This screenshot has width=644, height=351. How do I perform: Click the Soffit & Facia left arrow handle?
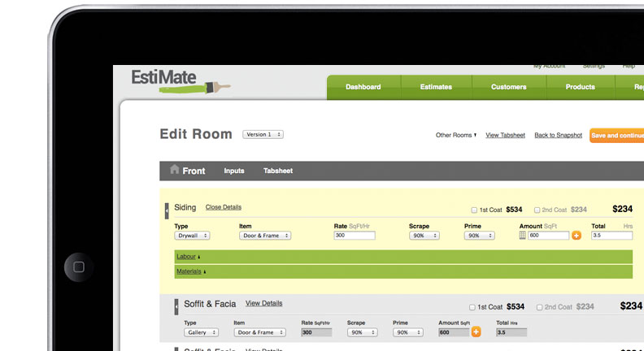point(176,306)
